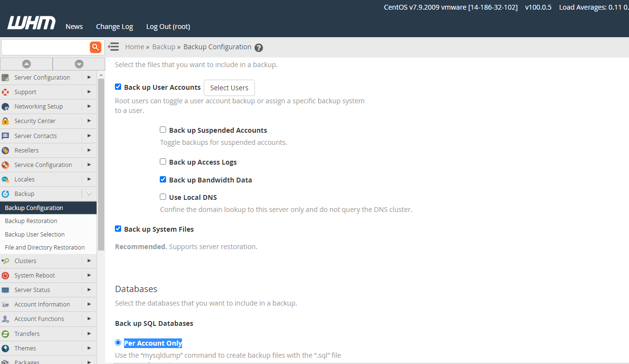This screenshot has width=629, height=364.
Task: Enable Back up Suspended Accounts checkbox
Action: [x=163, y=130]
